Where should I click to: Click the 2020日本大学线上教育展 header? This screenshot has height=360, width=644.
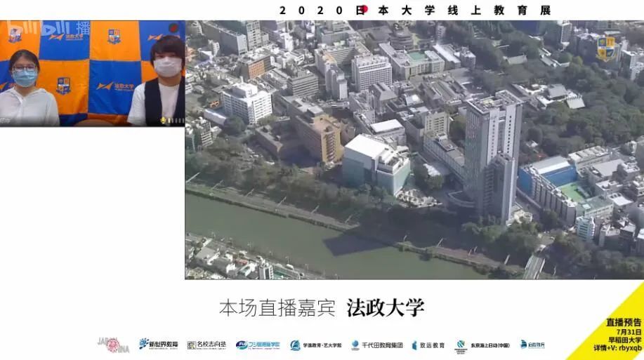[415, 11]
